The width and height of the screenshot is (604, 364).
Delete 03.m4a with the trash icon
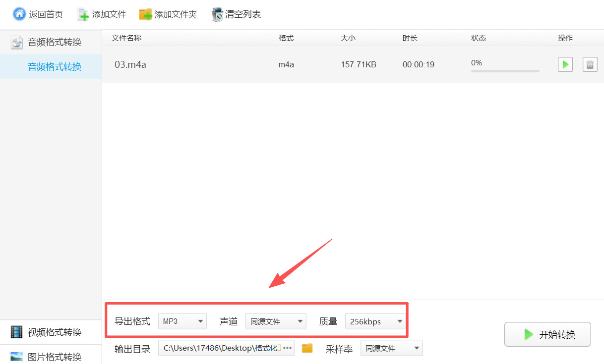pos(590,64)
